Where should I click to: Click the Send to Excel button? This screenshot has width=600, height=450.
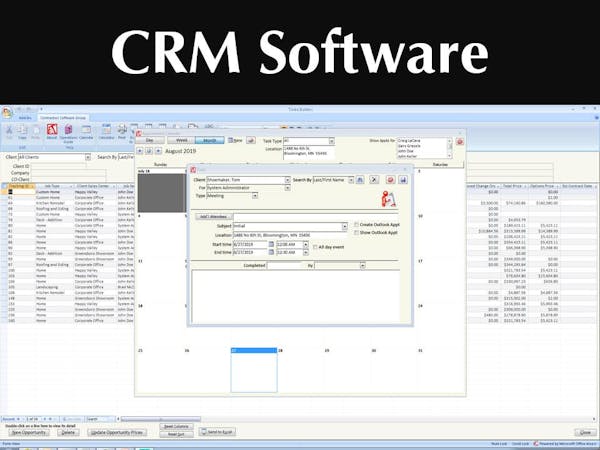tap(217, 432)
